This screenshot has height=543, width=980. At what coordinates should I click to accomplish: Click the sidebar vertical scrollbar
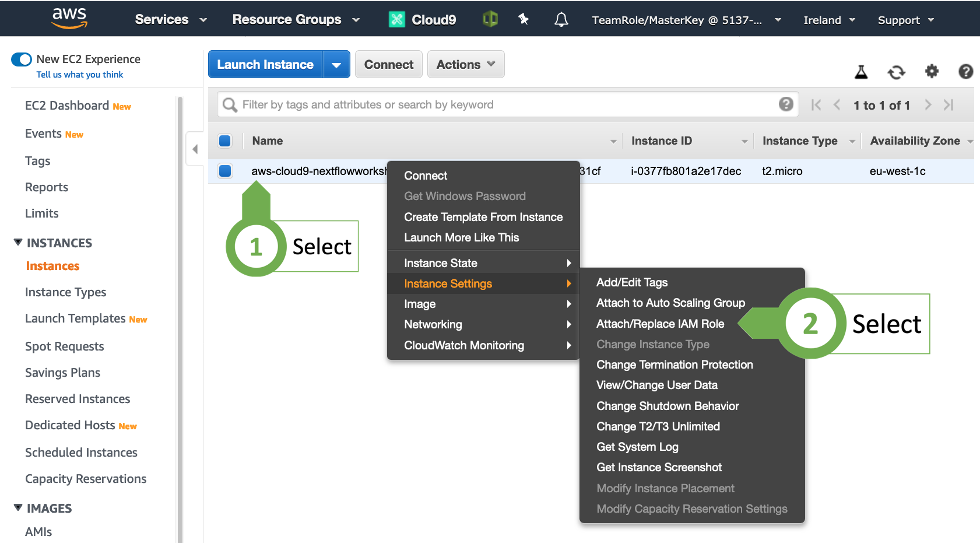click(180, 320)
